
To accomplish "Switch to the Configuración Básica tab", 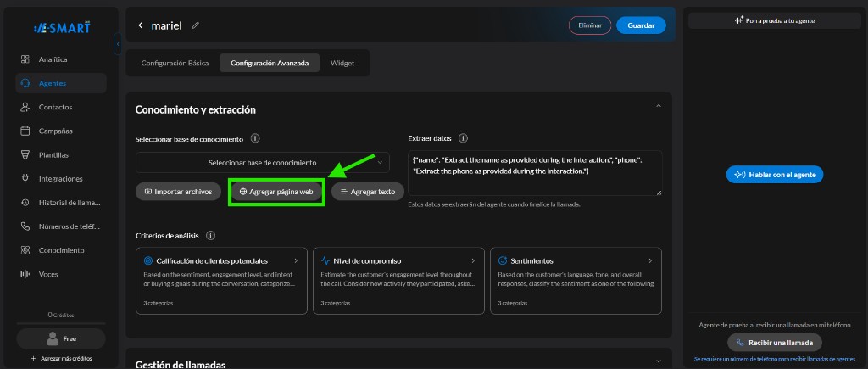I will (x=175, y=63).
